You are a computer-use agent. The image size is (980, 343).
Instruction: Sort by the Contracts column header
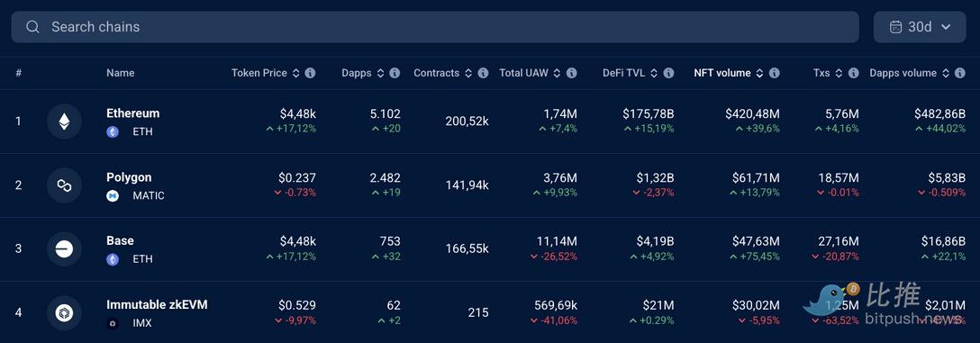(443, 73)
